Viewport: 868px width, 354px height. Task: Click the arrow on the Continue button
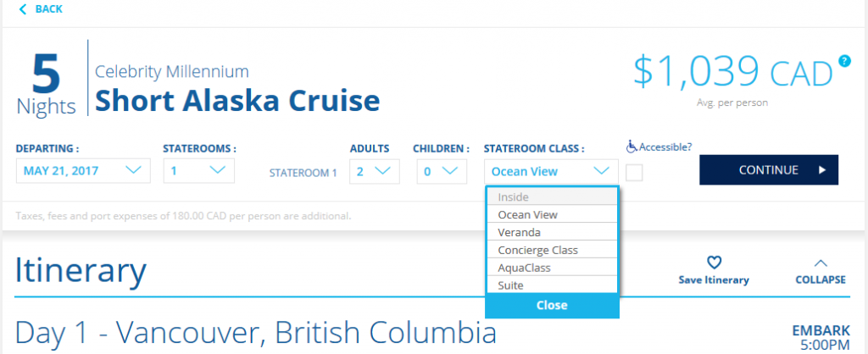pyautogui.click(x=822, y=170)
